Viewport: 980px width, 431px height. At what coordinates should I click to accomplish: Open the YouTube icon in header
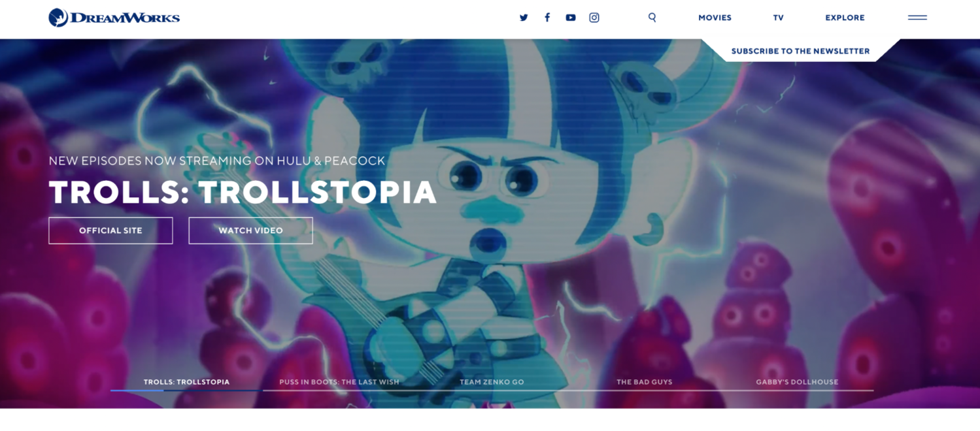pyautogui.click(x=571, y=18)
